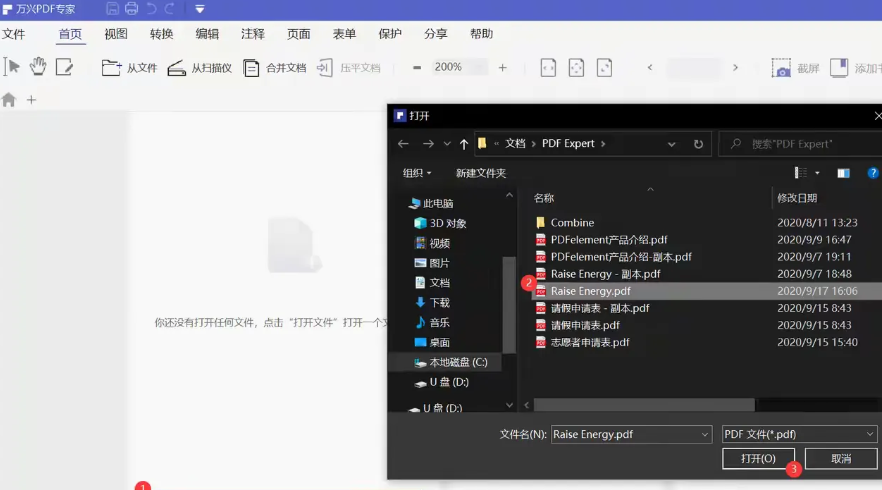This screenshot has height=490, width=882.
Task: Click the 200% zoom level field
Action: (x=460, y=67)
